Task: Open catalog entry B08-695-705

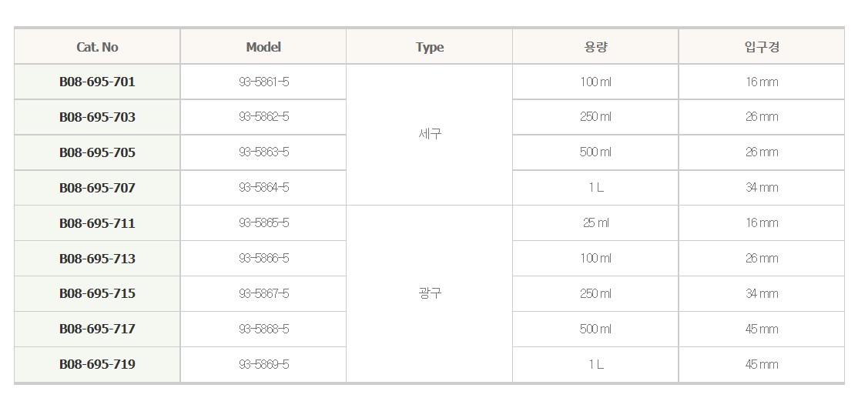Action: coord(97,152)
